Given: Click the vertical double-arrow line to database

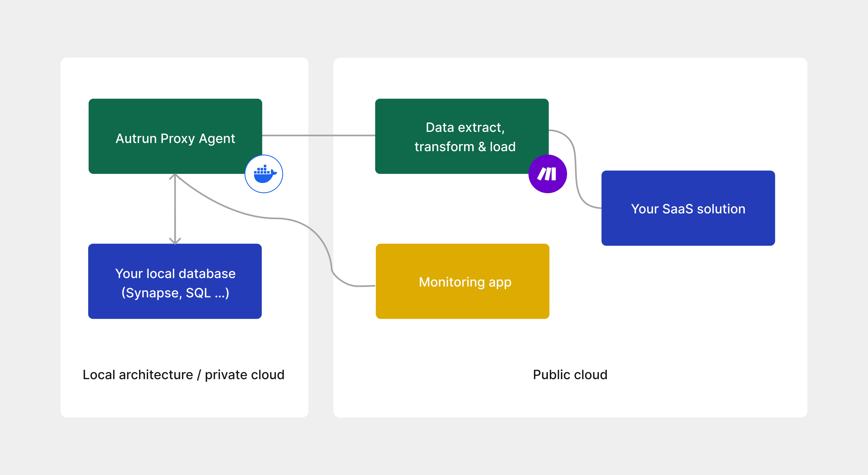Looking at the screenshot, I should [175, 209].
